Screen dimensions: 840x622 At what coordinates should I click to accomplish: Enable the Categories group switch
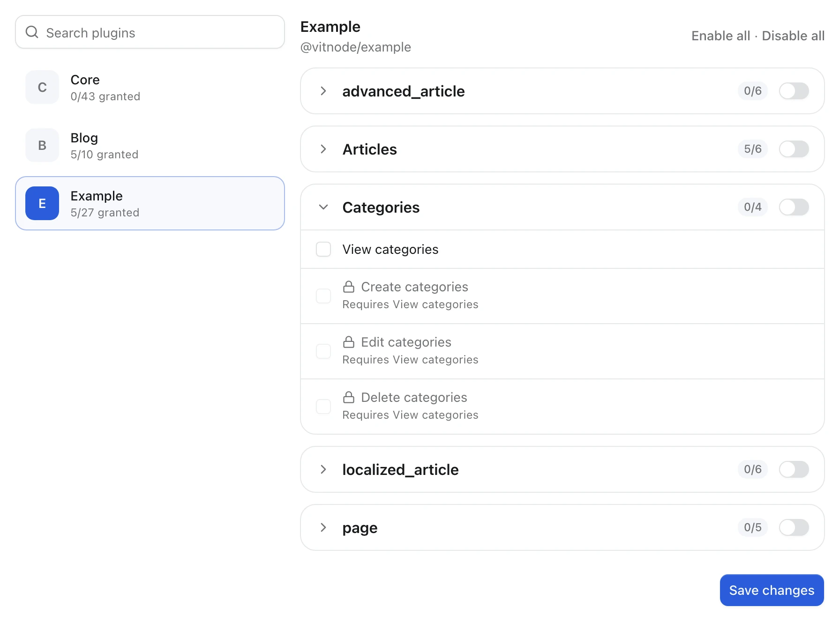(794, 207)
